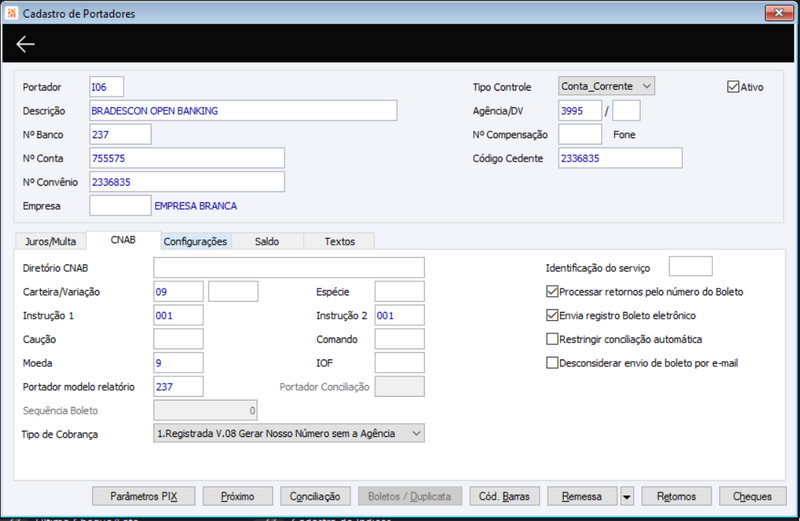Switch to the Juros/Multa tab
The height and width of the screenshot is (521, 800).
click(x=50, y=241)
